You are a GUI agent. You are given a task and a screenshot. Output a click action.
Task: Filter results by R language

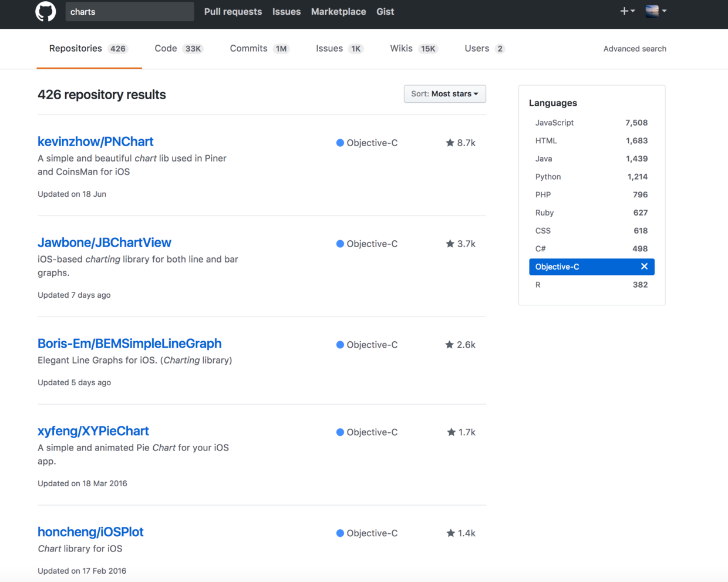(592, 285)
